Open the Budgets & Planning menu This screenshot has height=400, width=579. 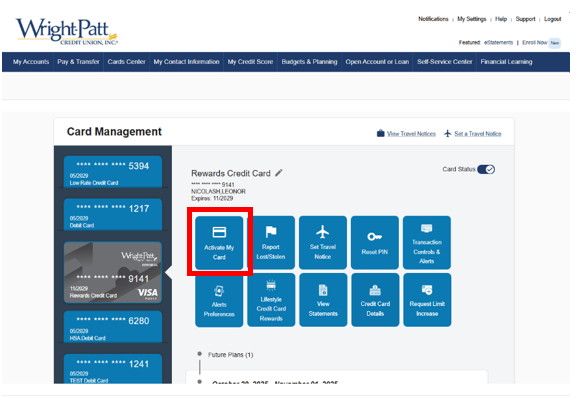point(309,62)
